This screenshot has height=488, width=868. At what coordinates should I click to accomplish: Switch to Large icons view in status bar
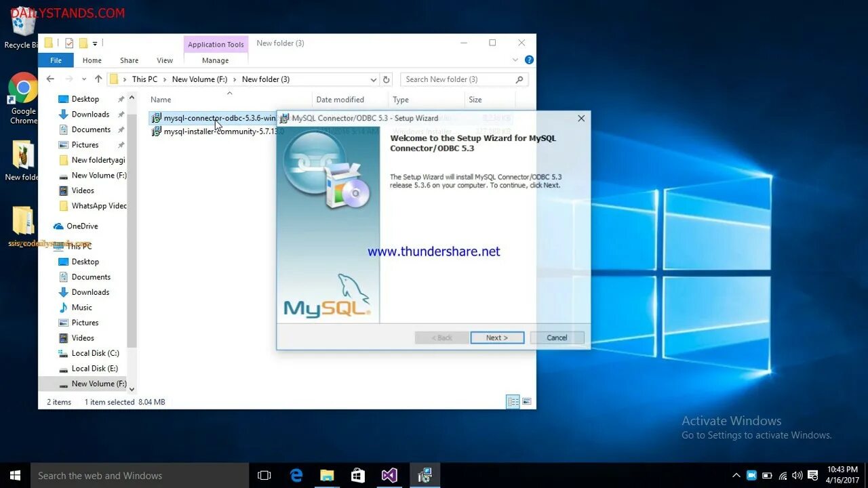[526, 402]
